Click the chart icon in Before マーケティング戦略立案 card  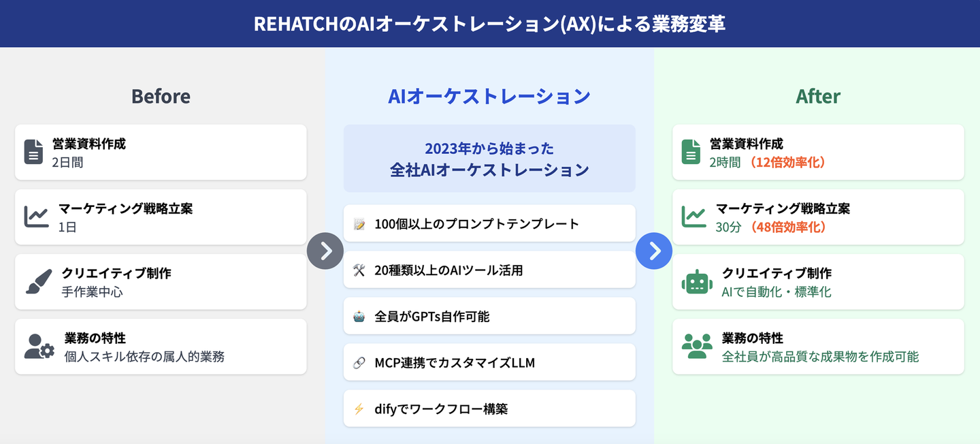coord(36,217)
